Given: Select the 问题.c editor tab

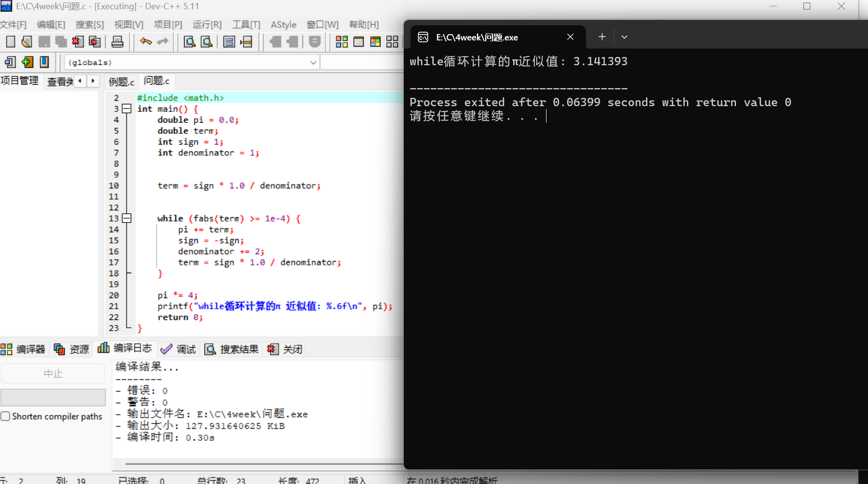Looking at the screenshot, I should pyautogui.click(x=156, y=81).
